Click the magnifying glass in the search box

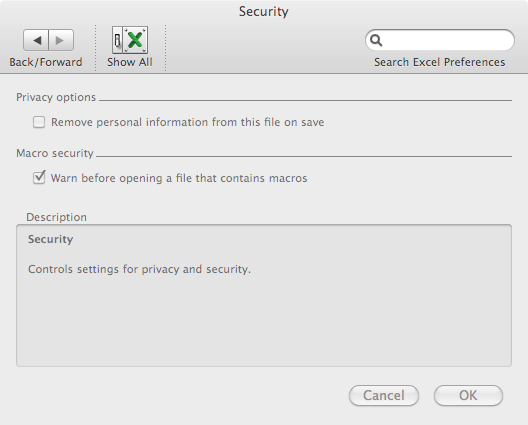coord(376,40)
